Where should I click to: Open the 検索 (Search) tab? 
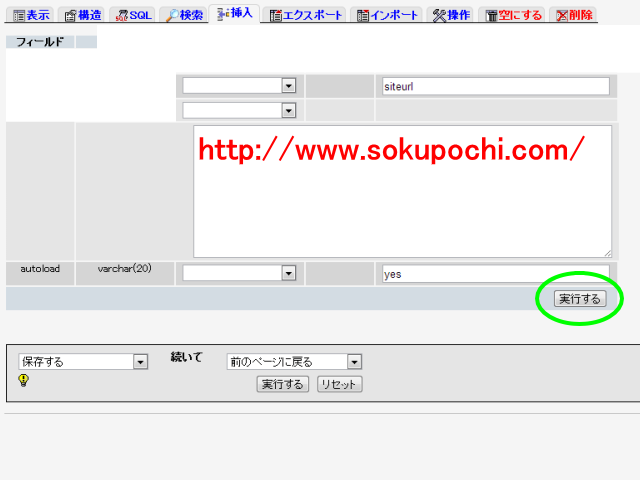184,15
